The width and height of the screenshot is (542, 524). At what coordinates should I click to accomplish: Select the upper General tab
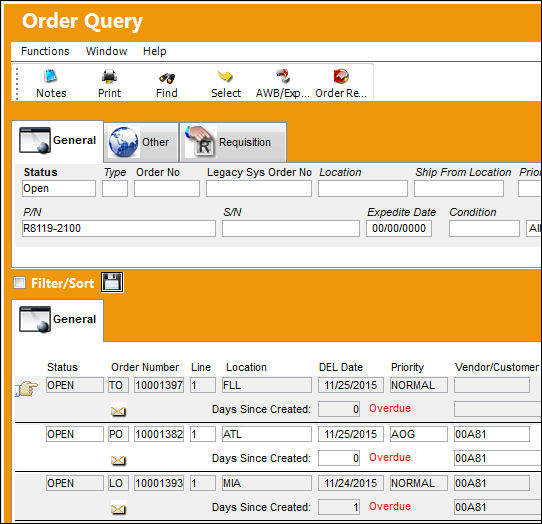tap(57, 141)
